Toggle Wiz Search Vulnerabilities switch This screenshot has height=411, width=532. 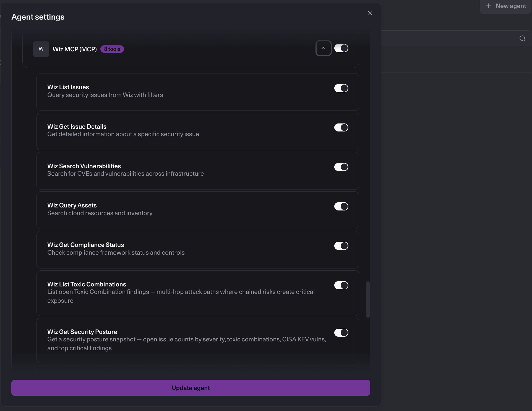click(341, 167)
